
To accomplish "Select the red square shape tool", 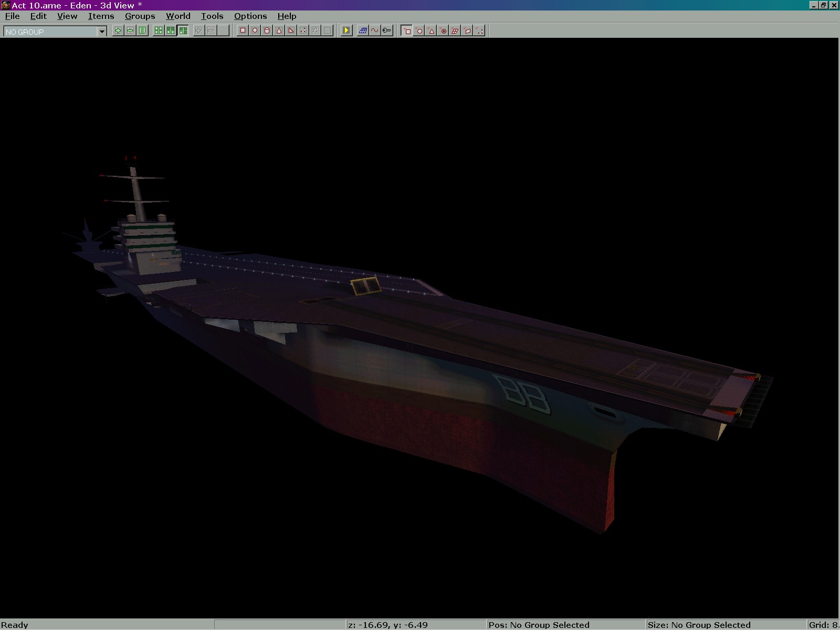I will tap(243, 30).
